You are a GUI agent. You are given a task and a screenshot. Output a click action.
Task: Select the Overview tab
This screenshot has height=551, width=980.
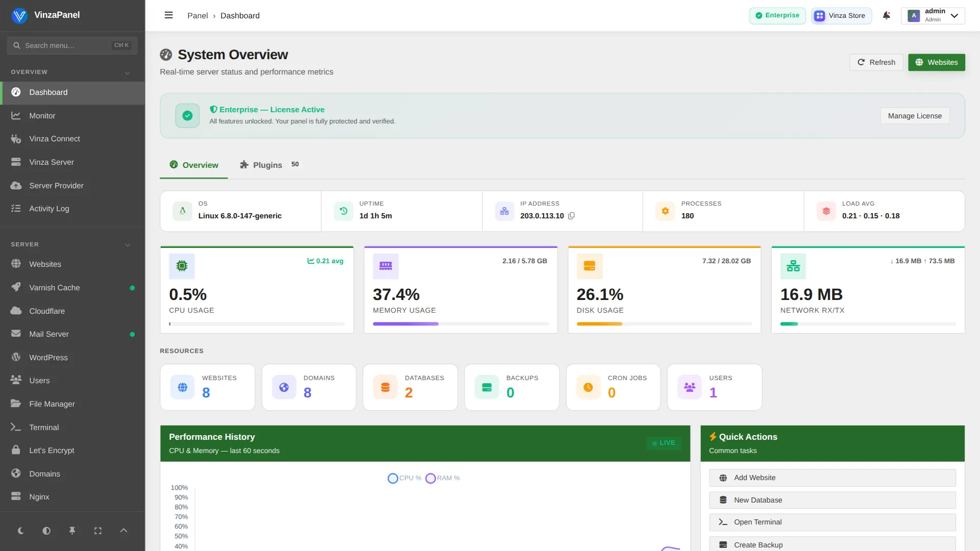pyautogui.click(x=194, y=165)
